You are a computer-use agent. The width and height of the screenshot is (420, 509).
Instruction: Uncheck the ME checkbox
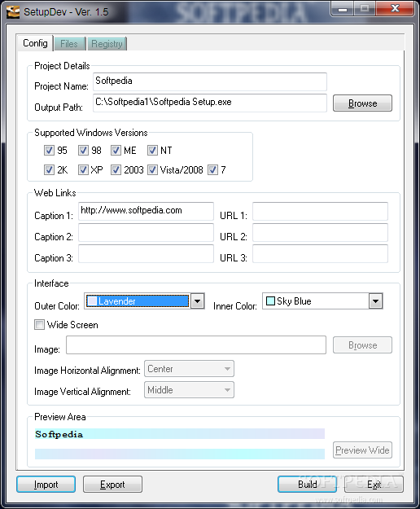click(116, 151)
